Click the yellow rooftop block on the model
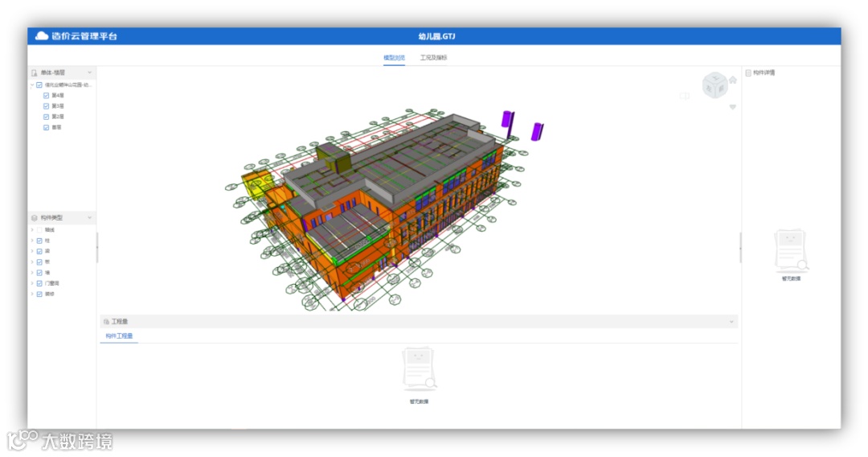 pos(334,157)
